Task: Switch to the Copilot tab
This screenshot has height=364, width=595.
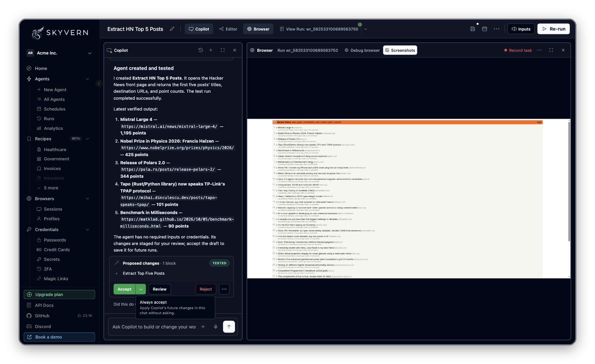Action: point(199,29)
